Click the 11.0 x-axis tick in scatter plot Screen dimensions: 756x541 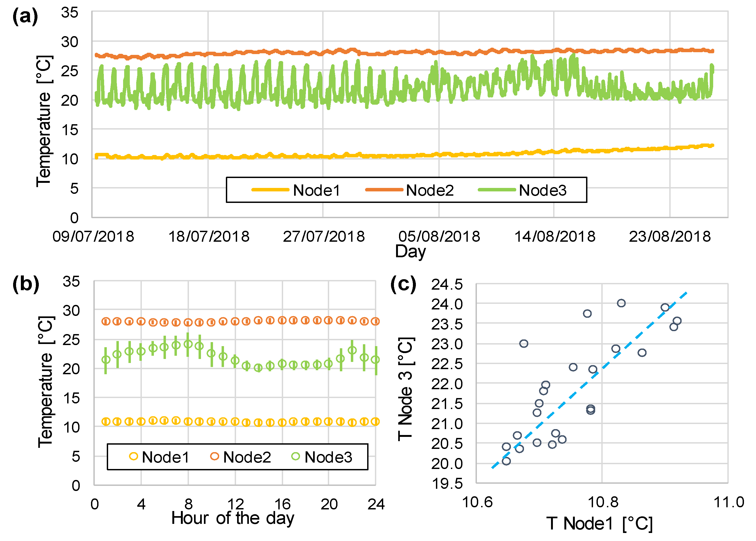(x=728, y=502)
